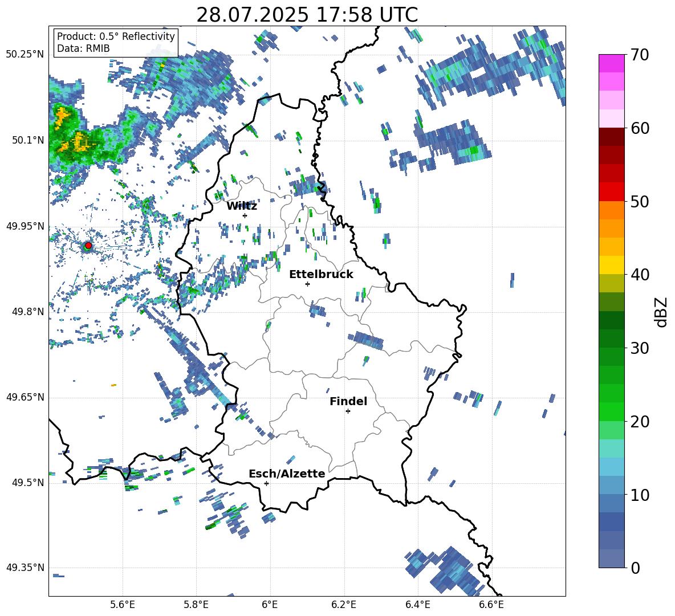Image resolution: width=675 pixels, height=616 pixels.
Task: Click the 49.35°N latitude label
Action: click(x=25, y=568)
